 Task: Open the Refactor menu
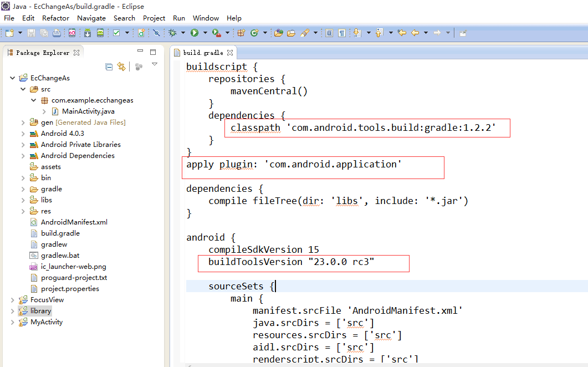pyautogui.click(x=55, y=18)
